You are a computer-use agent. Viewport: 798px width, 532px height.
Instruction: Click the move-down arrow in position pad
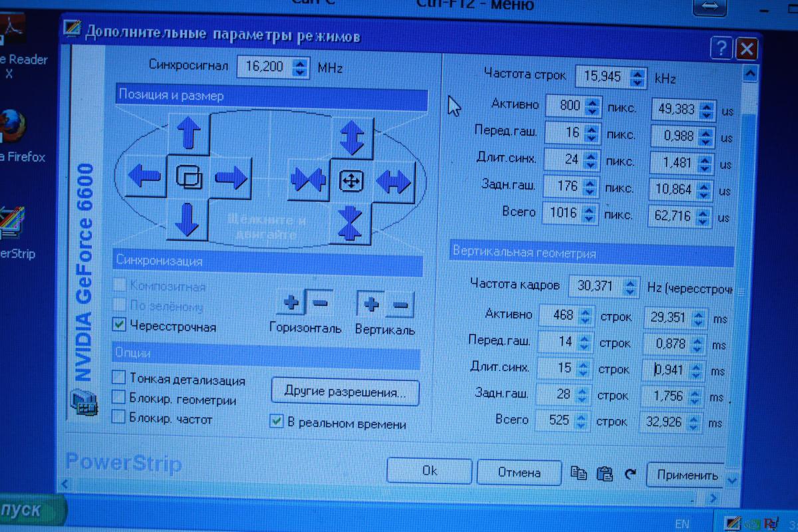point(187,219)
